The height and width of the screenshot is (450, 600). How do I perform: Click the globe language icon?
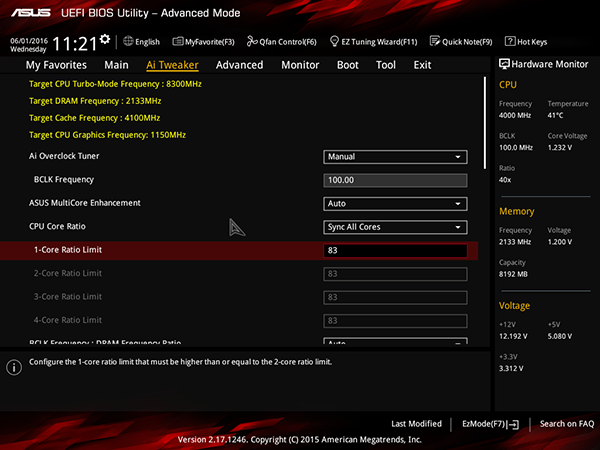128,41
